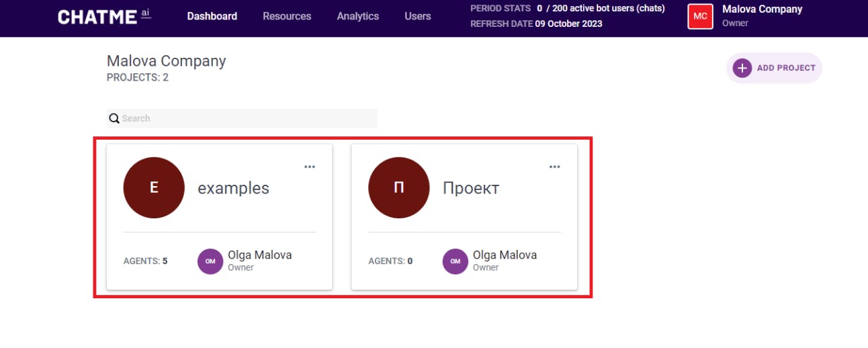Switch to the Analytics tab

click(358, 16)
